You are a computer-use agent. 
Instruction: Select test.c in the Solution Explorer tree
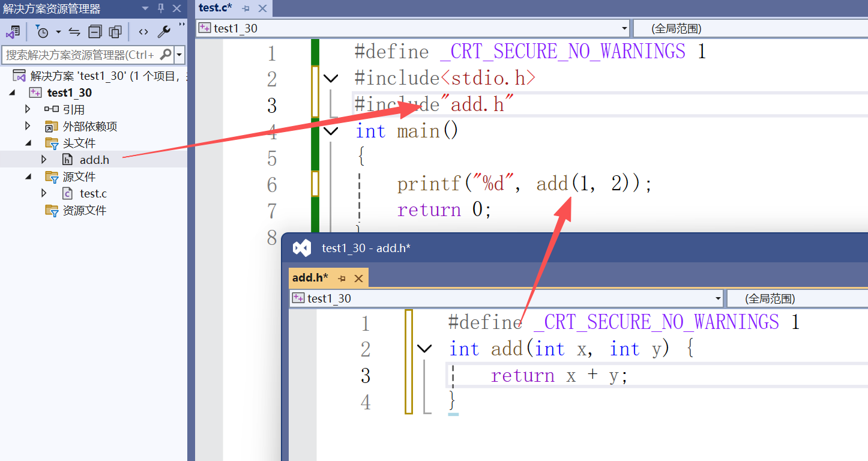94,193
